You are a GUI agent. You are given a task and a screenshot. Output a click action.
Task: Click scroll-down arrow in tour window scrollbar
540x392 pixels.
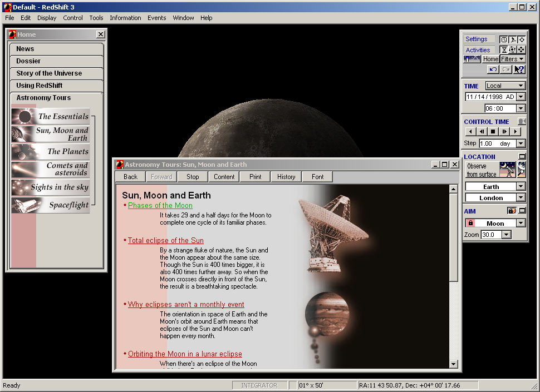(x=454, y=364)
